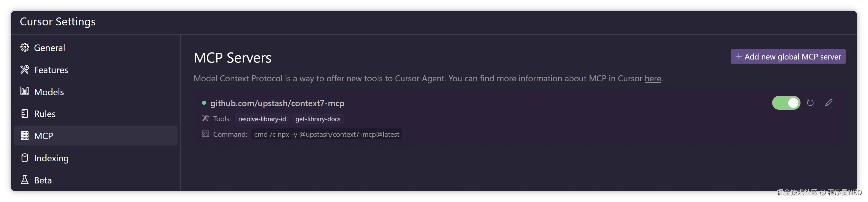This screenshot has height=202, width=868.
Task: Add new global MCP server
Action: [x=788, y=57]
